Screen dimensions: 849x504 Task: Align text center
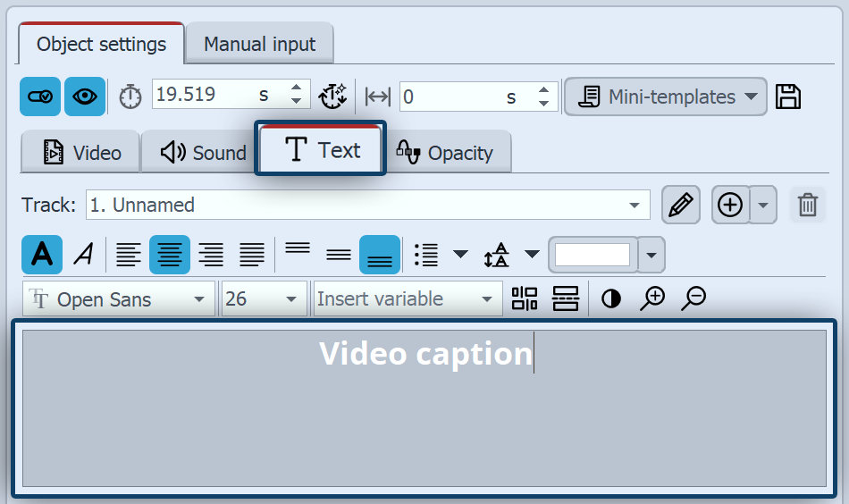tap(170, 255)
